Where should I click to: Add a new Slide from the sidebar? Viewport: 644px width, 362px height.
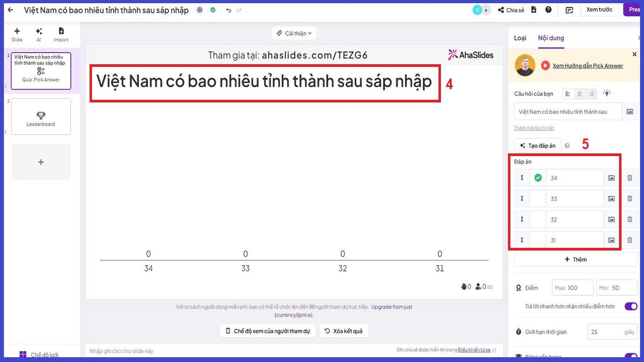click(x=17, y=35)
